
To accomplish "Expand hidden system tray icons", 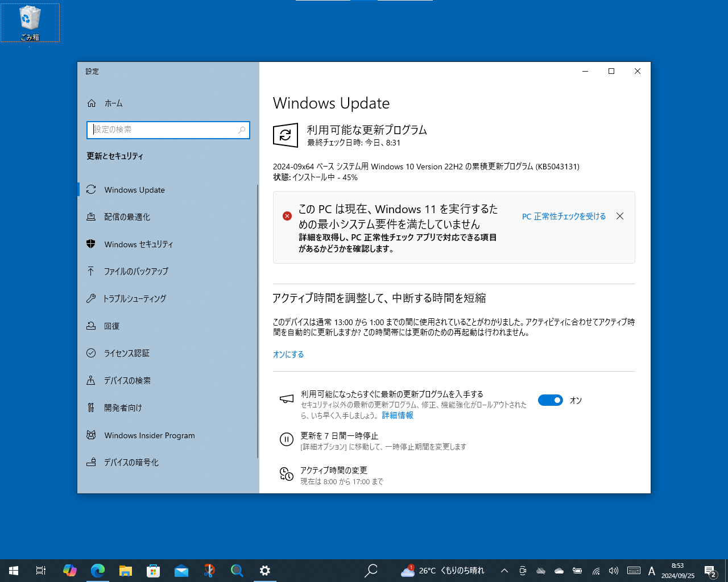I will [504, 570].
